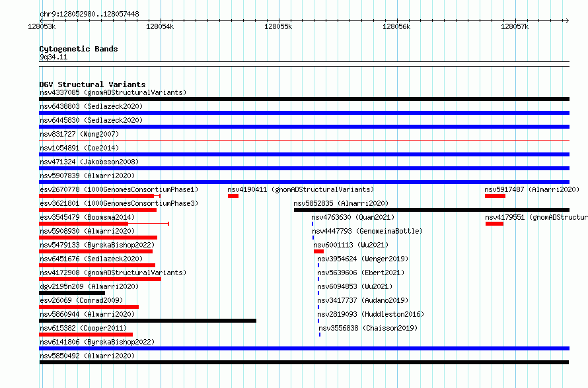Viewport: 588px width, 388px height.
Task: Click the 128053k ruler position
Action: (42, 26)
